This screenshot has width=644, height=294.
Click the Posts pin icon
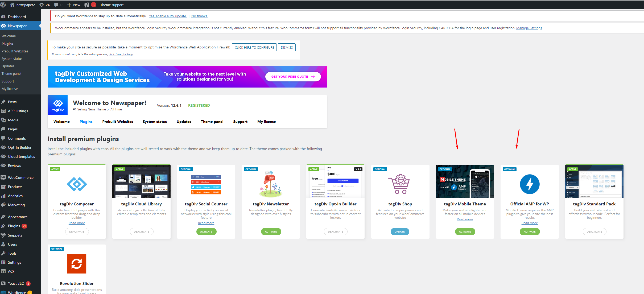(x=3, y=102)
